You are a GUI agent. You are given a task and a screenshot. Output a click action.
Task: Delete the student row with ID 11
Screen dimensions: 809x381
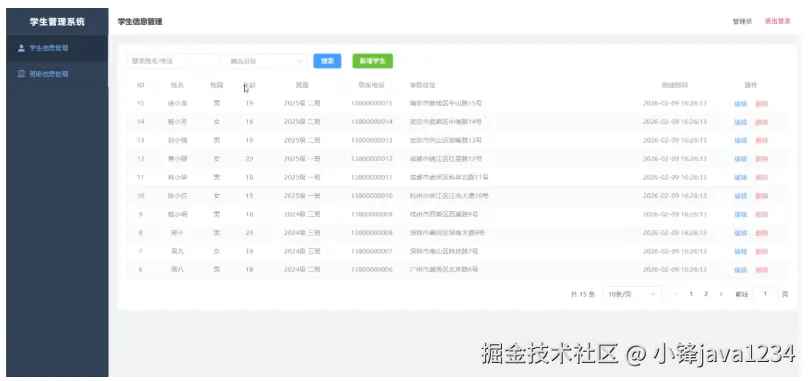click(762, 178)
